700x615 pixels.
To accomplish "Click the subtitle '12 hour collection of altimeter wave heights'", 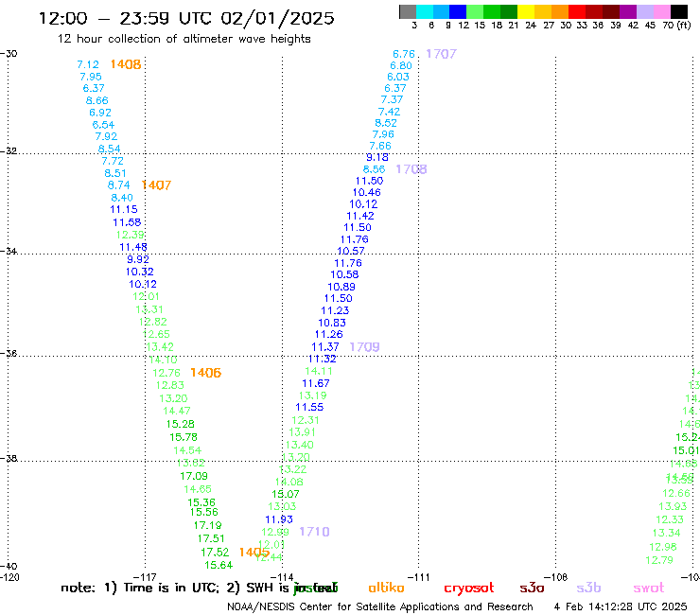I will pyautogui.click(x=184, y=39).
